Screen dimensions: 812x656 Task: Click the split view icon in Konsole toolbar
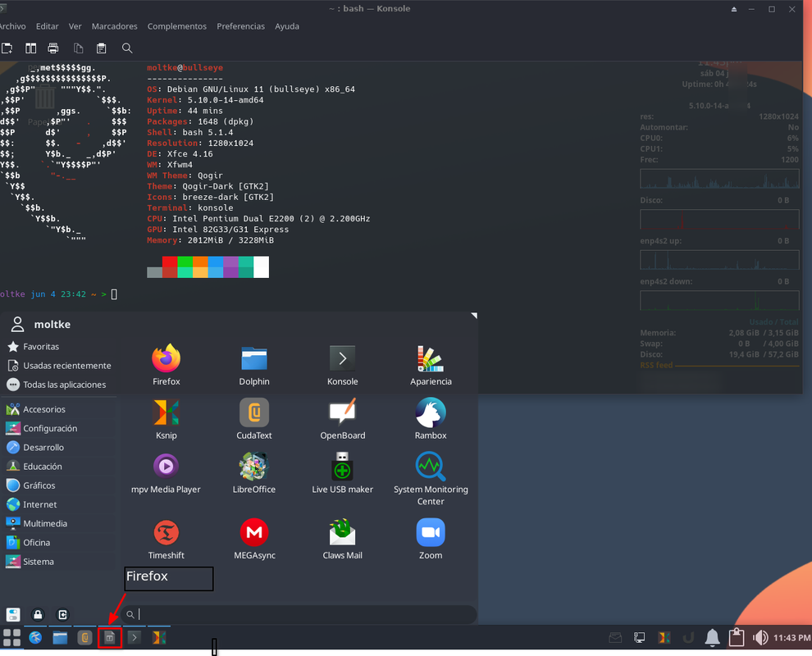30,48
